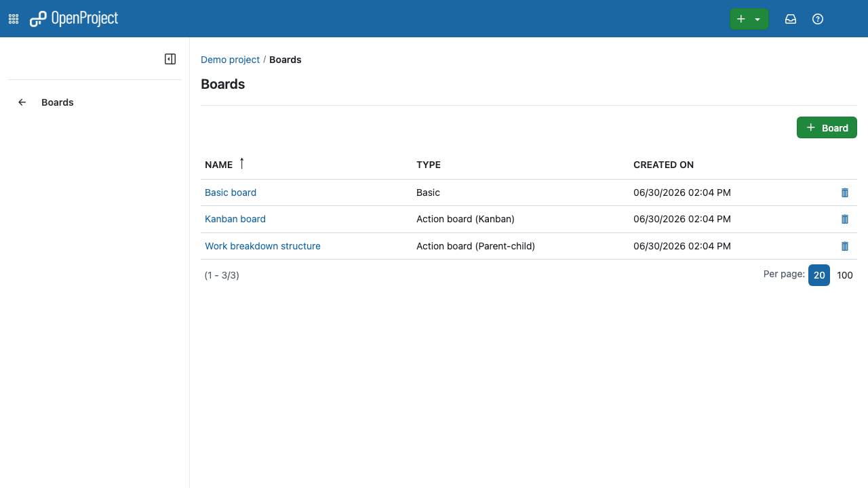Screen dimensions: 868x488
Task: Toggle the ascending sort arrow on NAME
Action: 241,163
